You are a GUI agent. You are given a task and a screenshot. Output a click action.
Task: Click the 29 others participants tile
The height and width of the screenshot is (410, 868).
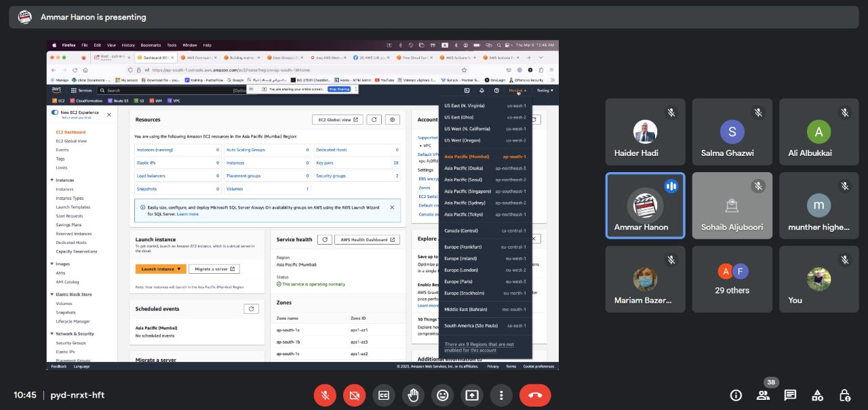[x=732, y=279]
